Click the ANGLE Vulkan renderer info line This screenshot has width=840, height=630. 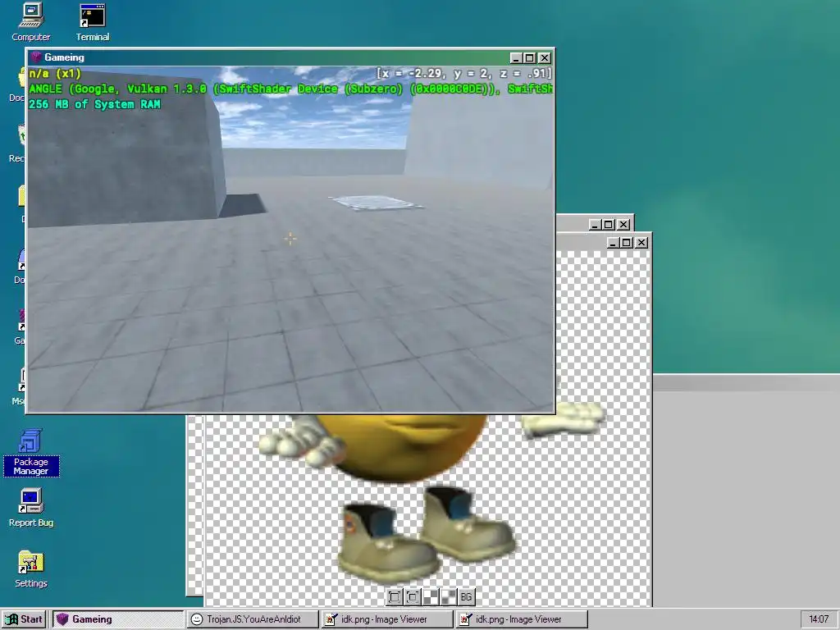(x=291, y=89)
